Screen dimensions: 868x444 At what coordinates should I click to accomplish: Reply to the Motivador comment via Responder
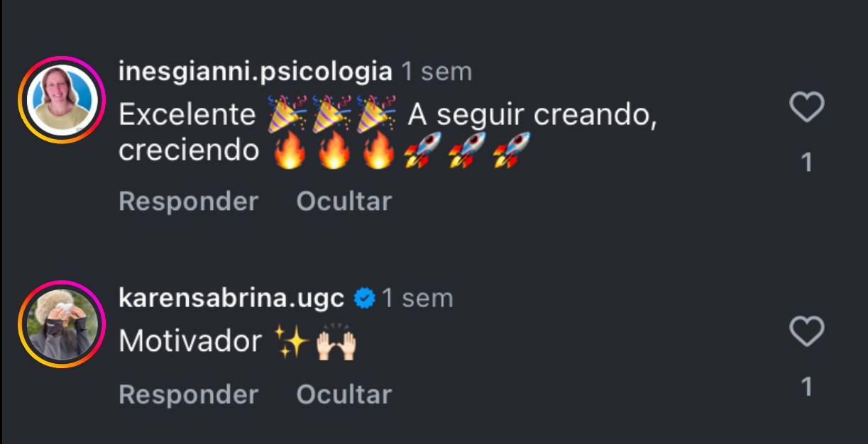point(188,394)
